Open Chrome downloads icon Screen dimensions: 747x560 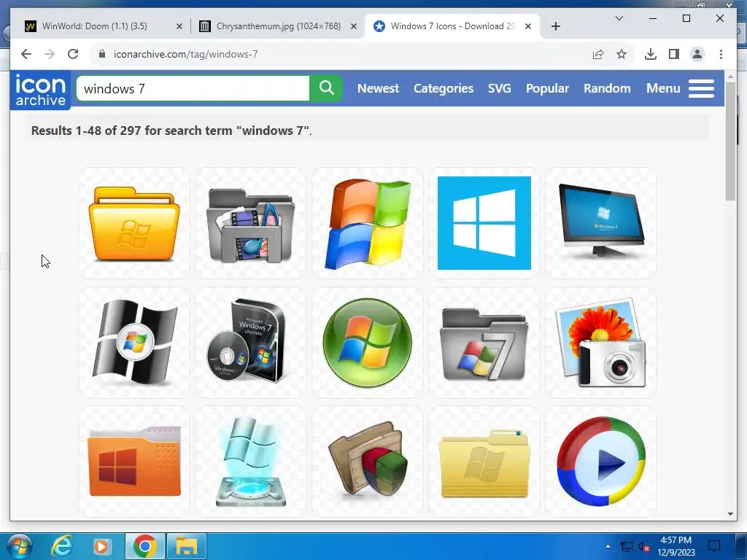coord(650,54)
